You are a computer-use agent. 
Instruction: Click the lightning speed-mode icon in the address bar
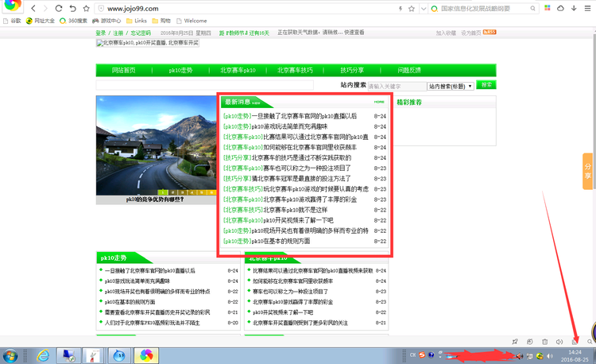tap(401, 9)
